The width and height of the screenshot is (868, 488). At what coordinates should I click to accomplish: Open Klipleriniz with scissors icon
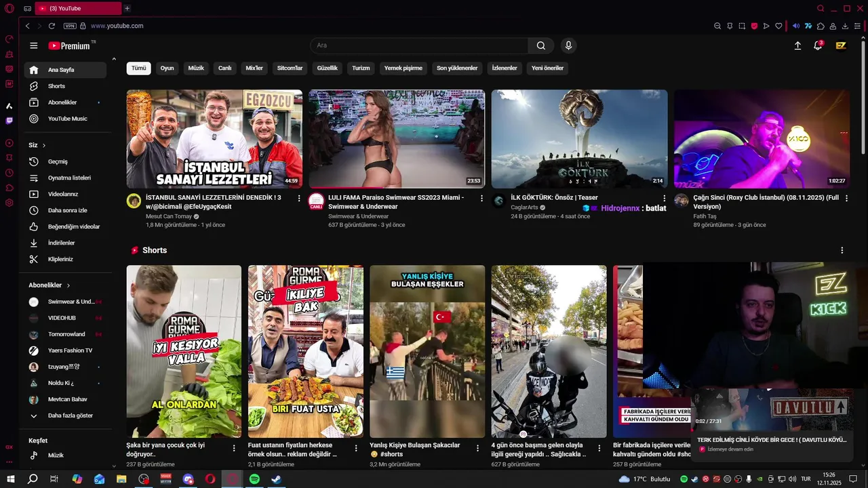point(65,259)
